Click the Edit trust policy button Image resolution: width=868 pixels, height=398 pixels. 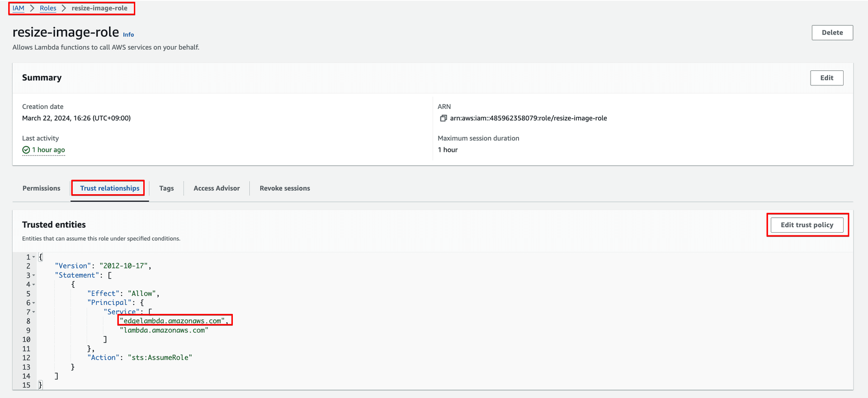[807, 225]
